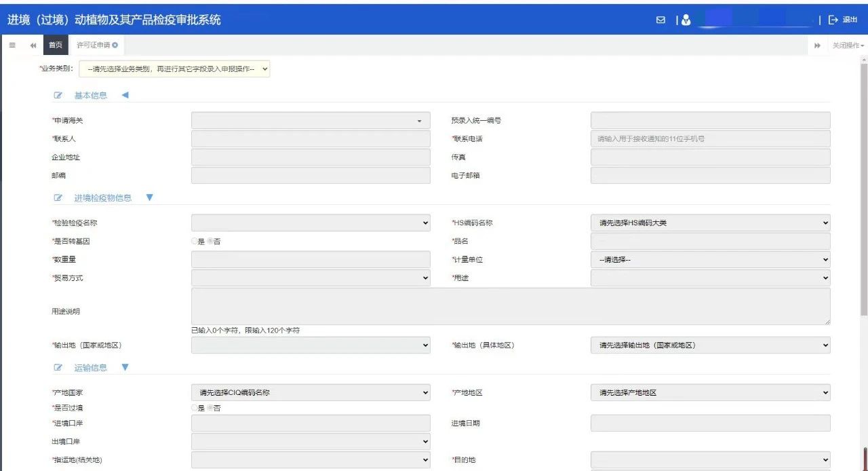Expand the 计量单位 dropdown
This screenshot has width=868, height=471.
[x=710, y=259]
